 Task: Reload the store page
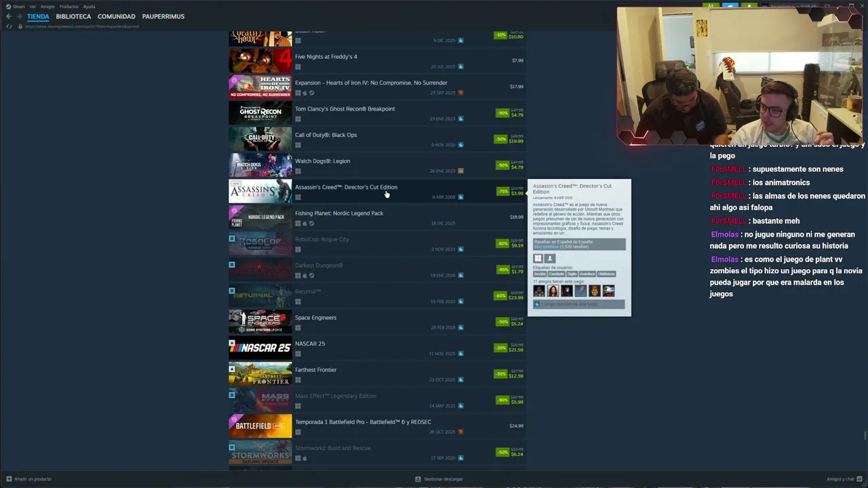pyautogui.click(x=9, y=26)
